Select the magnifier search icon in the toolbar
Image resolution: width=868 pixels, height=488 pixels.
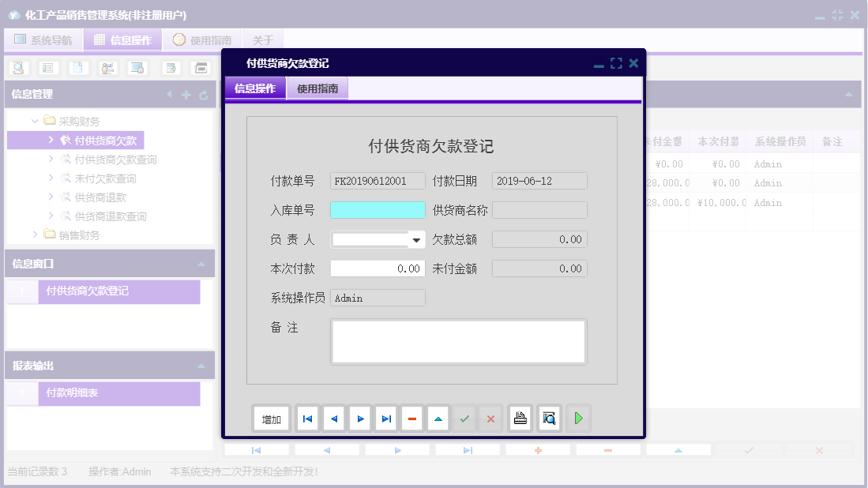17,68
